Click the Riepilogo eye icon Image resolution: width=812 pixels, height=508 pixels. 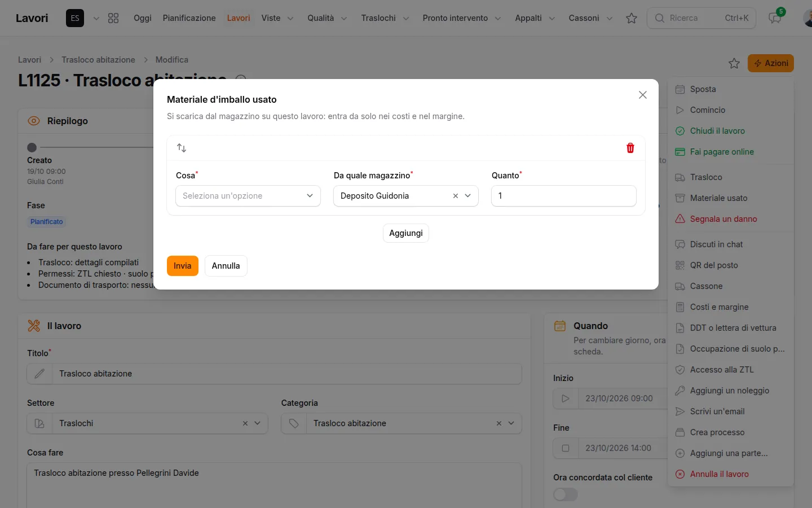point(34,121)
